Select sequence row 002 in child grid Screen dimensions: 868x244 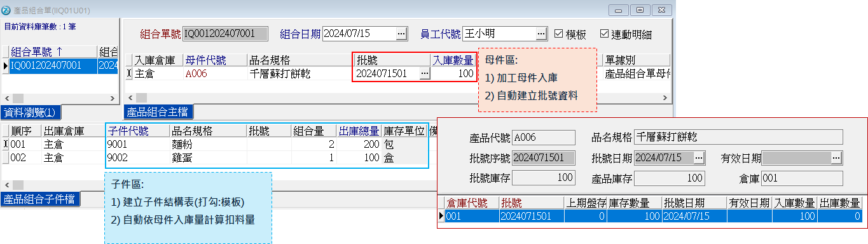coord(25,157)
